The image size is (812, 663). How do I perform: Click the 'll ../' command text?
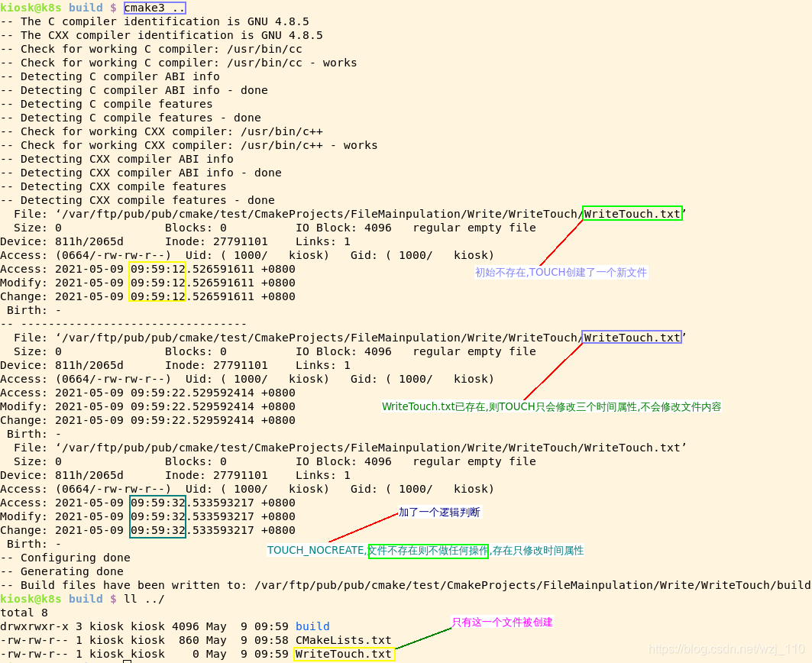tap(144, 599)
